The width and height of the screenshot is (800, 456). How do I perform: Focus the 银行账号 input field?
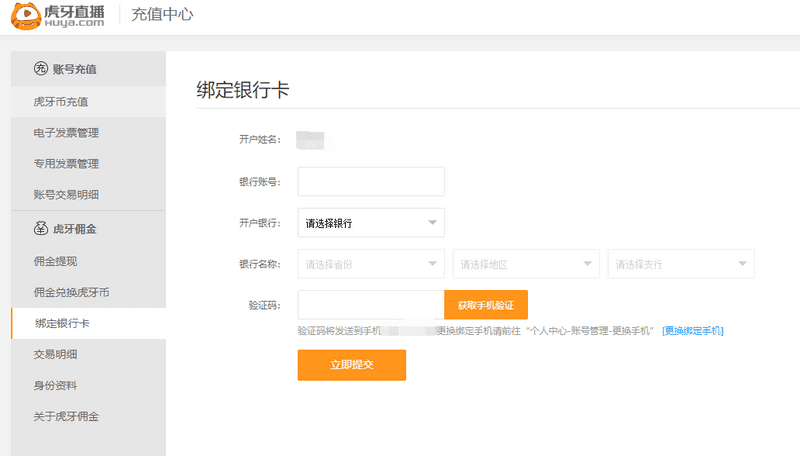371,182
